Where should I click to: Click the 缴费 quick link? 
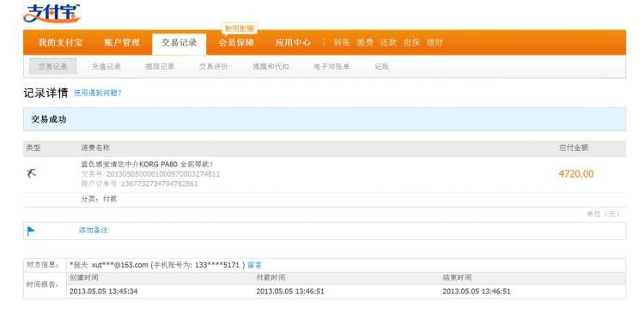point(365,43)
